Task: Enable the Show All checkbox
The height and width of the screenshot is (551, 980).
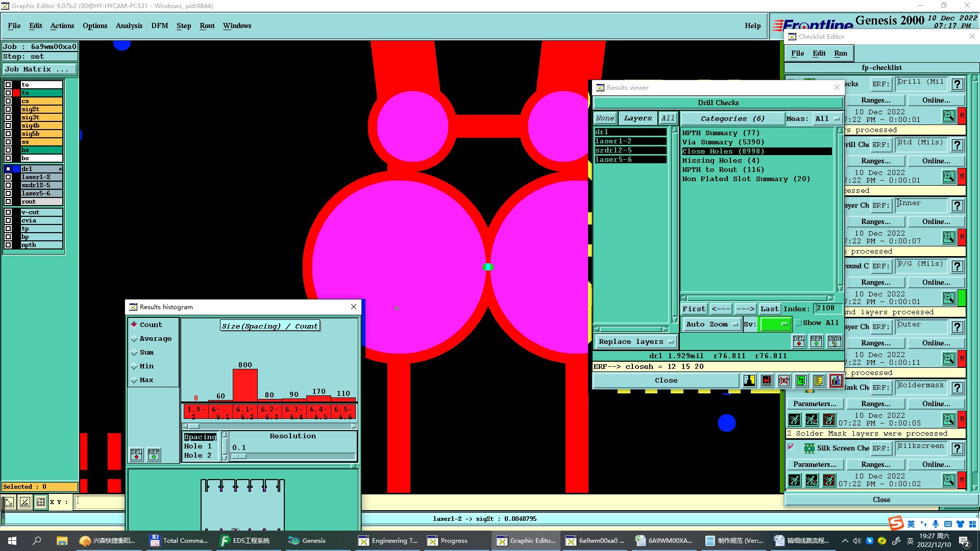Action: pos(798,323)
